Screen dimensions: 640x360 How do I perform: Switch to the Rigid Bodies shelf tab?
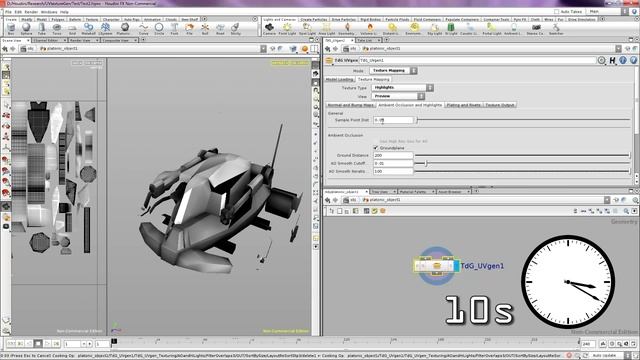coord(370,19)
